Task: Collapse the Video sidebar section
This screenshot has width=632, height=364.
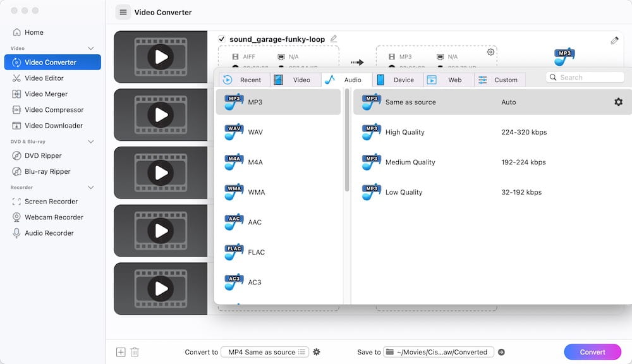Action: tap(90, 49)
